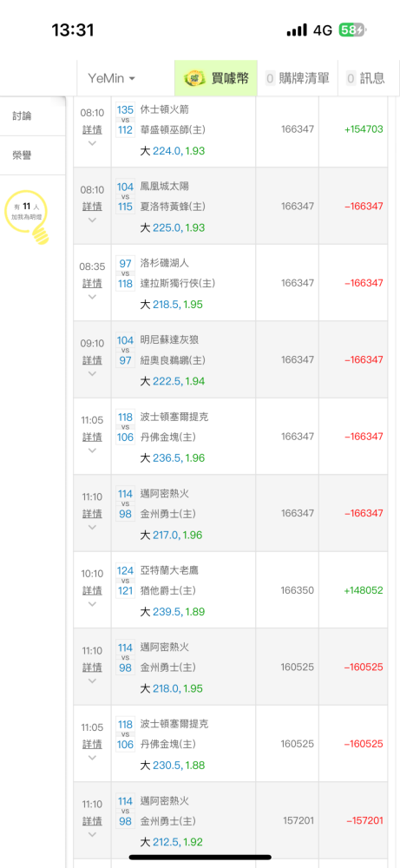Expand chevron under 明尼蘇達灰狼 game 詳情

92,374
